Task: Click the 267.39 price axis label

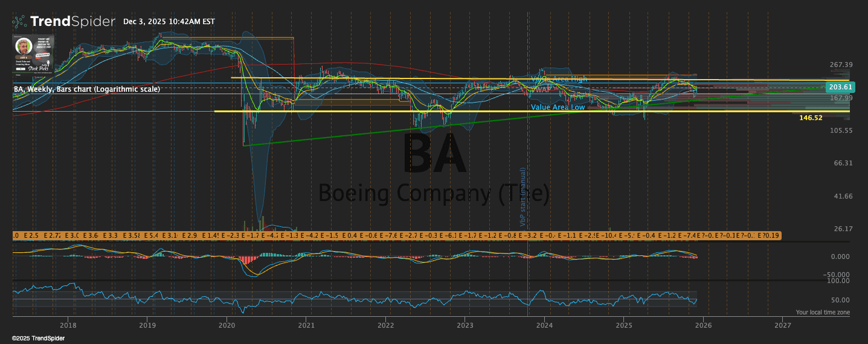Action: pos(840,65)
